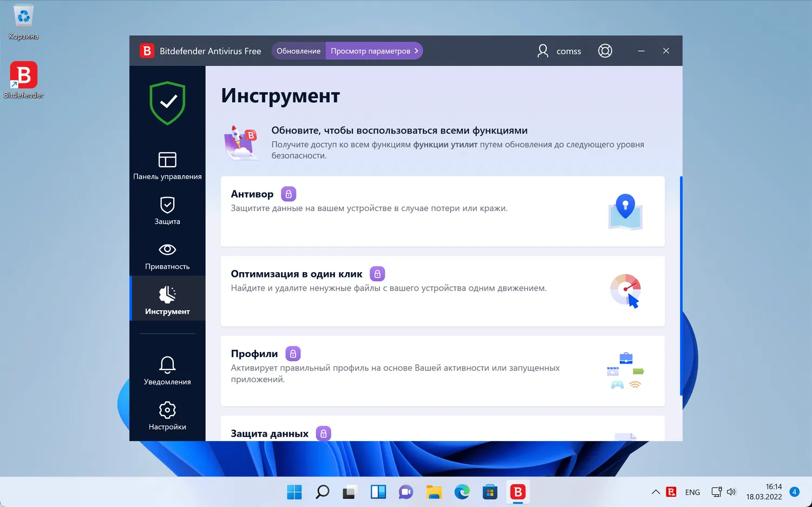This screenshot has height=507, width=812.
Task: Switch to the Приватность section
Action: click(167, 255)
